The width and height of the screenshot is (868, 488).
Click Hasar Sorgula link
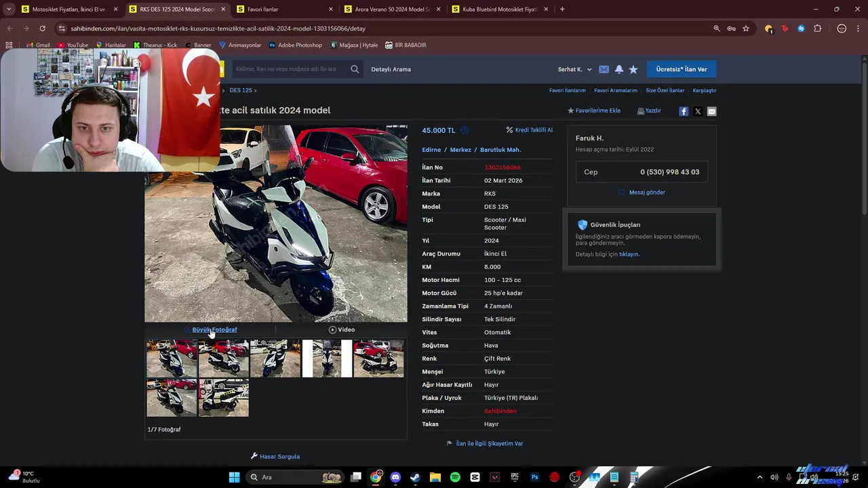click(275, 456)
